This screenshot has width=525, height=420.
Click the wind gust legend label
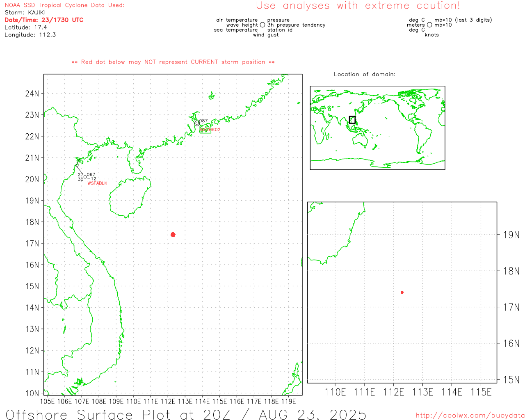pos(266,35)
